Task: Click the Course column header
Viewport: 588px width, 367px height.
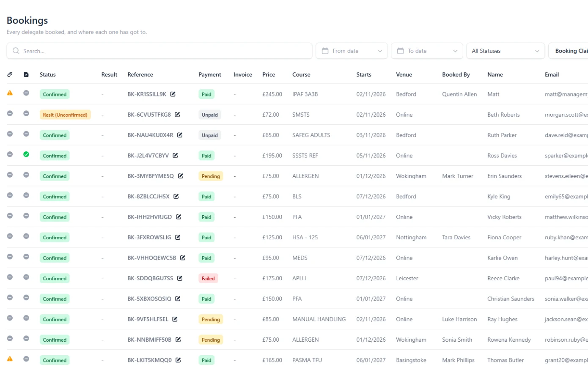Action: pyautogui.click(x=301, y=74)
